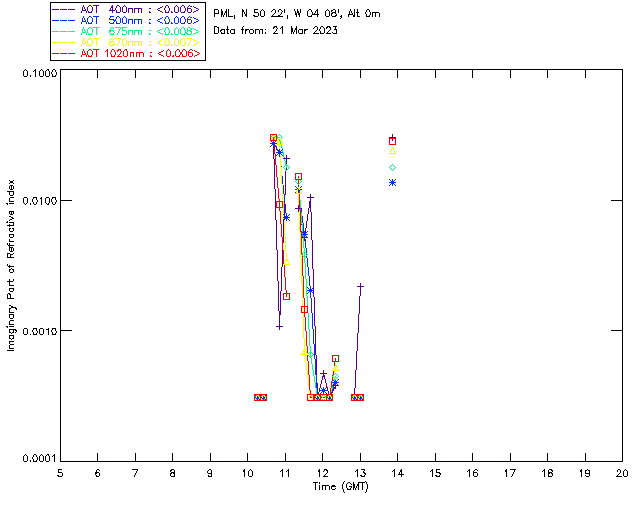The image size is (640, 512).
Task: Click the red 'AOT 1020nm' legend entry
Action: 126,53
